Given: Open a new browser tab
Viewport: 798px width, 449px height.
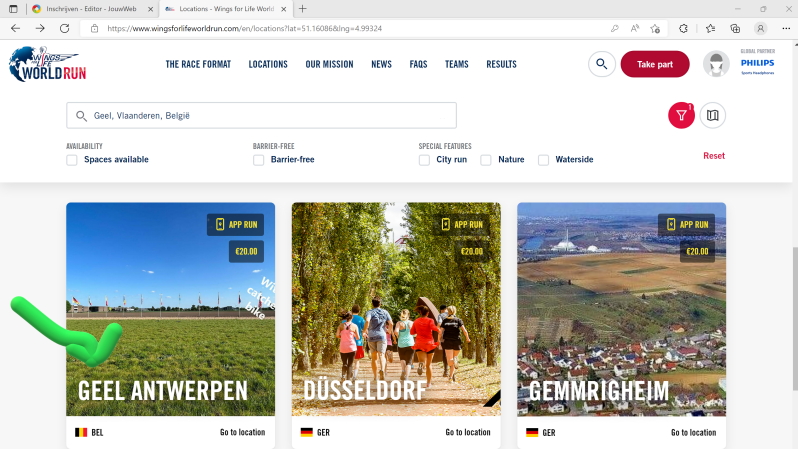Looking at the screenshot, I should click(x=303, y=9).
